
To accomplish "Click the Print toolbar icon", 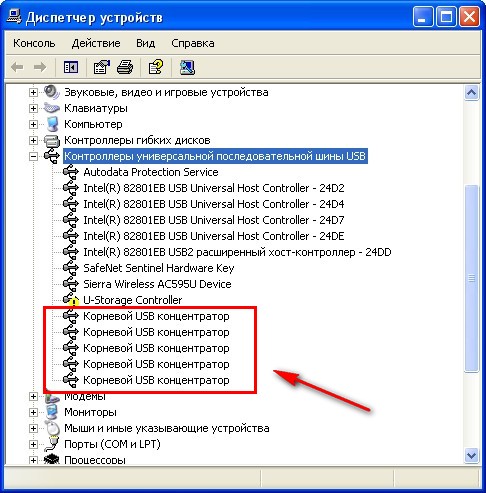I will coord(125,67).
